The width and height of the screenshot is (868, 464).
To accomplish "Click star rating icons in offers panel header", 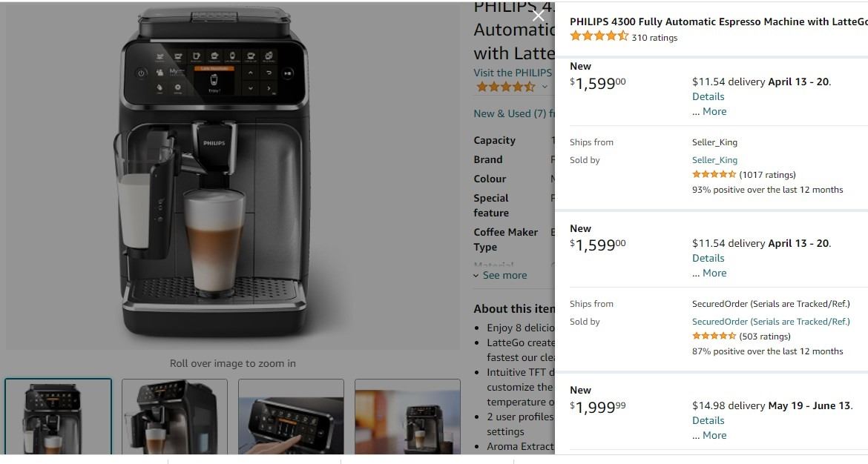I will 599,36.
